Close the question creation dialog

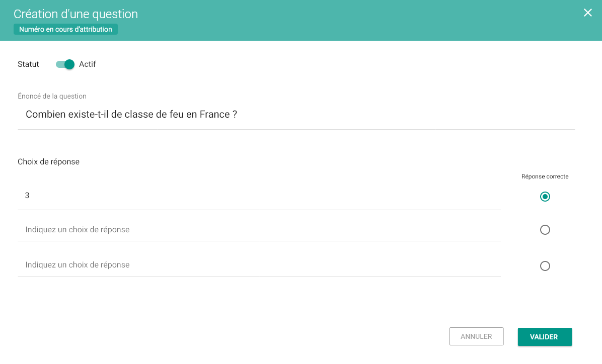[587, 13]
